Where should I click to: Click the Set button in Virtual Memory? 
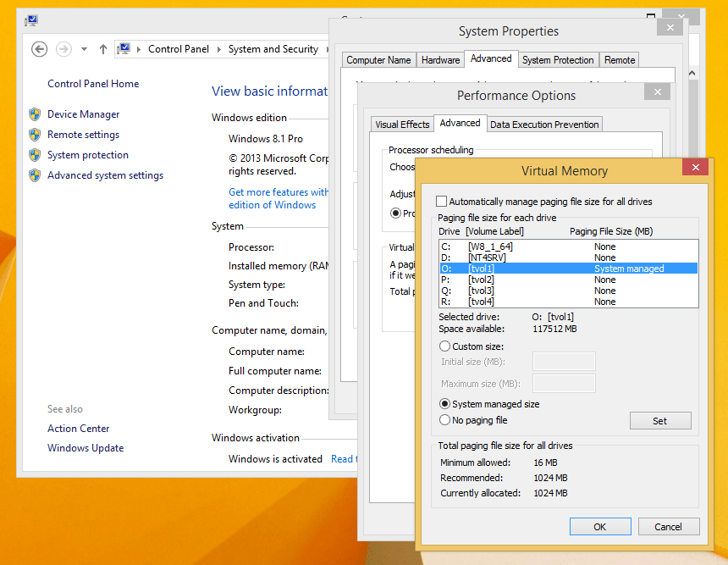[660, 420]
